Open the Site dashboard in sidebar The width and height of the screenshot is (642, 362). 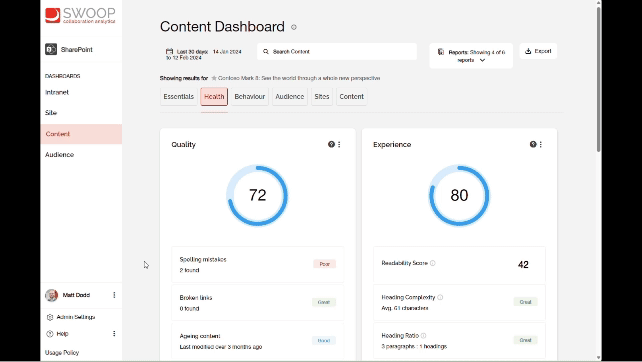coord(51,113)
